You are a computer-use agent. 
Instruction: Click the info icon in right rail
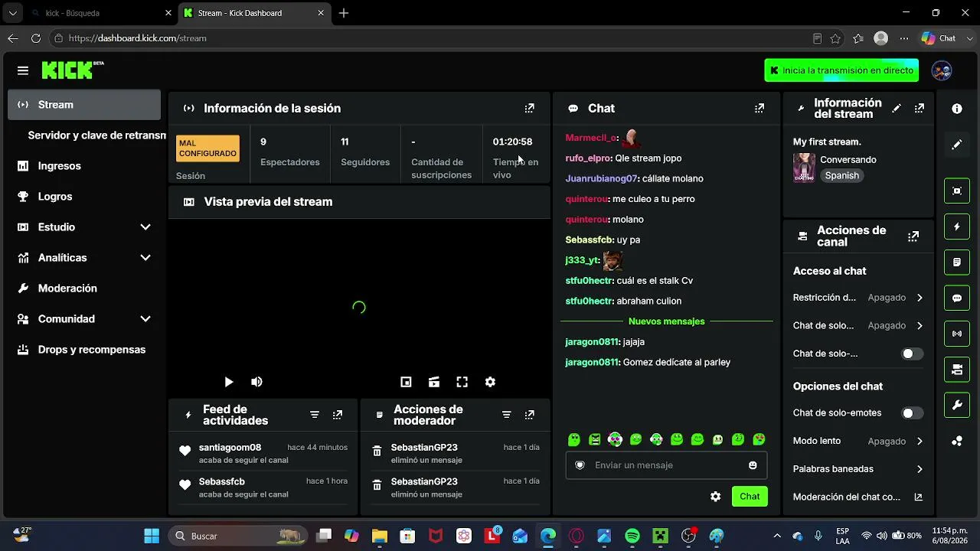coord(957,109)
